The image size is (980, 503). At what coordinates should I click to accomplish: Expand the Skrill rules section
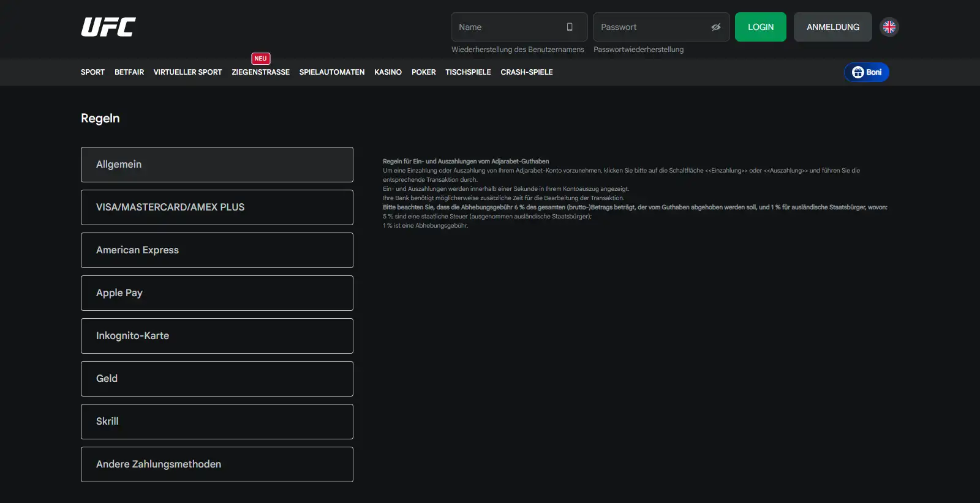(x=217, y=422)
